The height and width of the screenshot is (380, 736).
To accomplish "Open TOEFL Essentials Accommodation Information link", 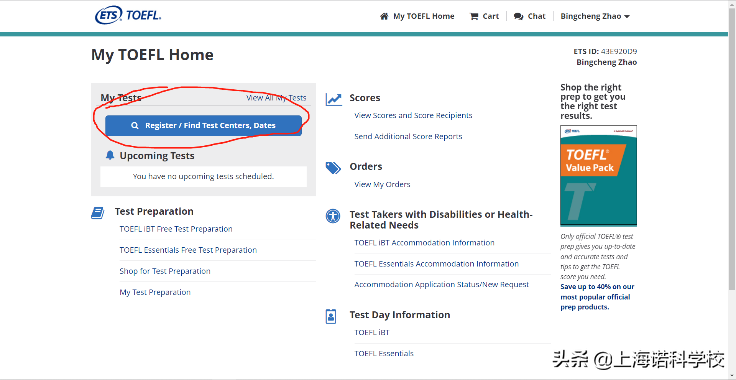I will tap(437, 264).
